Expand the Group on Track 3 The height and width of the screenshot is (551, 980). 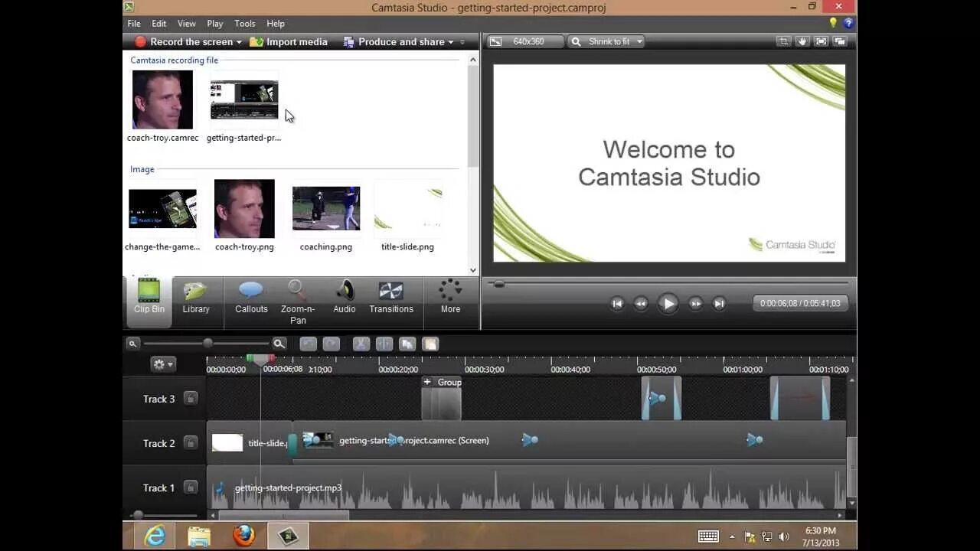427,382
